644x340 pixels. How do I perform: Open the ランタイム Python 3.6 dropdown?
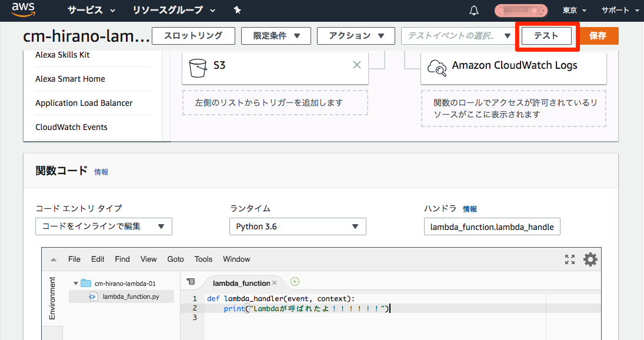(298, 226)
